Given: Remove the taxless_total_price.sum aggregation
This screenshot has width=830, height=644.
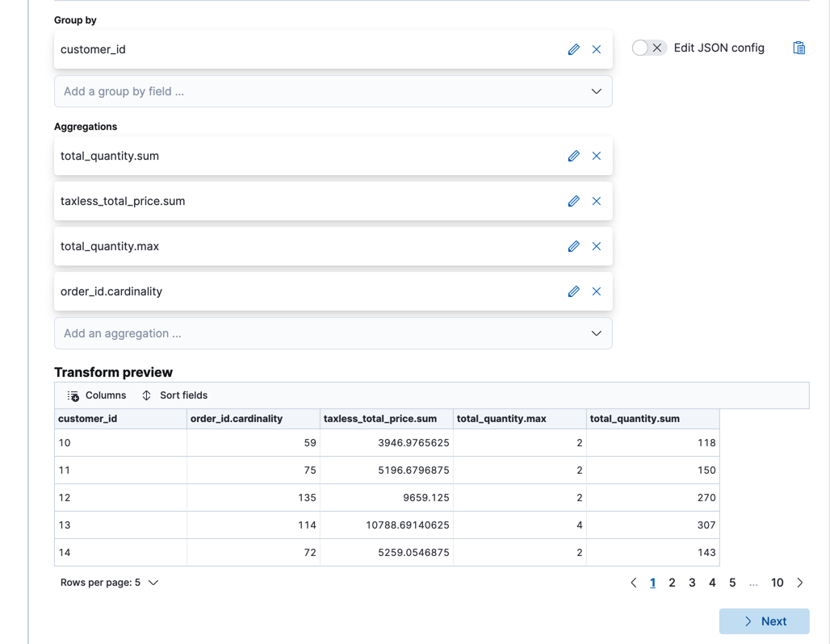Looking at the screenshot, I should pos(597,201).
